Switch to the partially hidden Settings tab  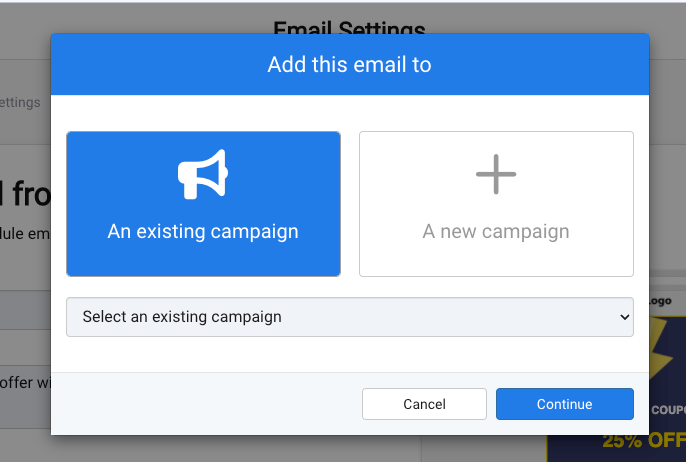[20, 102]
